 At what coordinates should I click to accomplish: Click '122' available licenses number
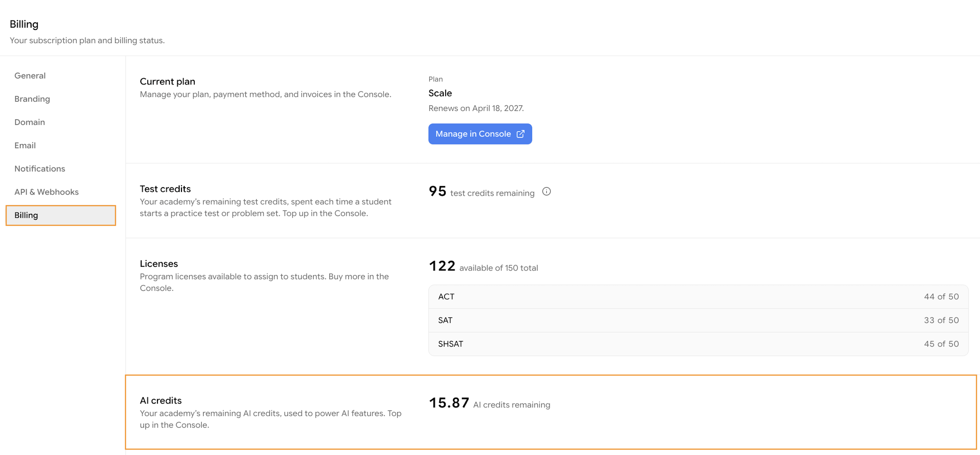[442, 266]
